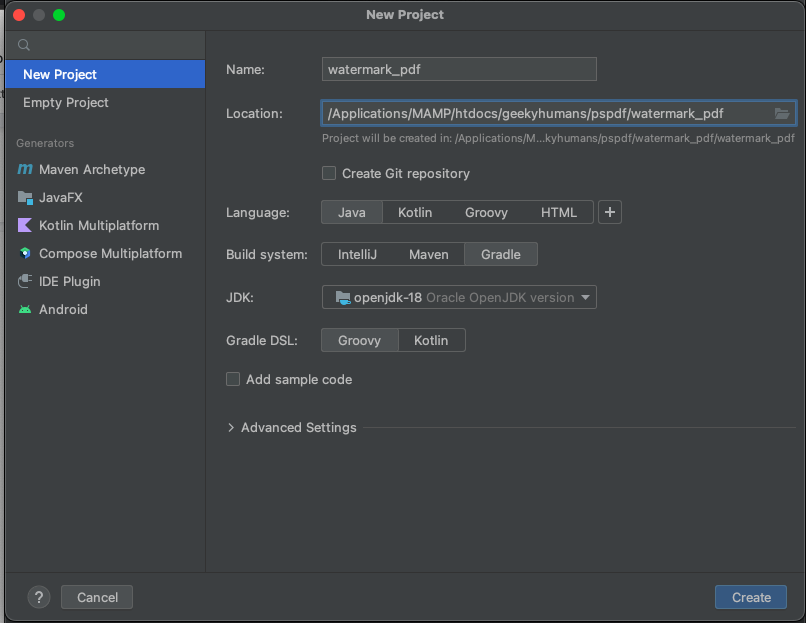The width and height of the screenshot is (806, 623).
Task: Select Maven as the build system
Action: [428, 254]
